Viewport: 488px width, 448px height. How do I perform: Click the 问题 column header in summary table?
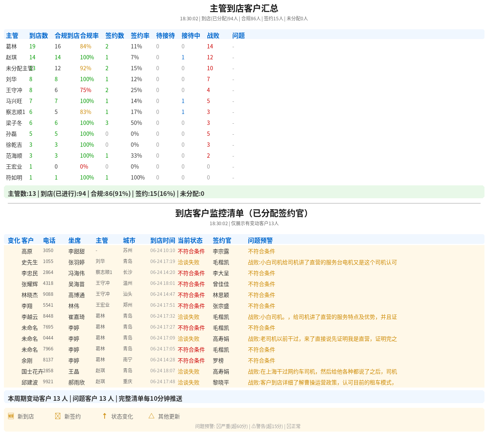[239, 36]
